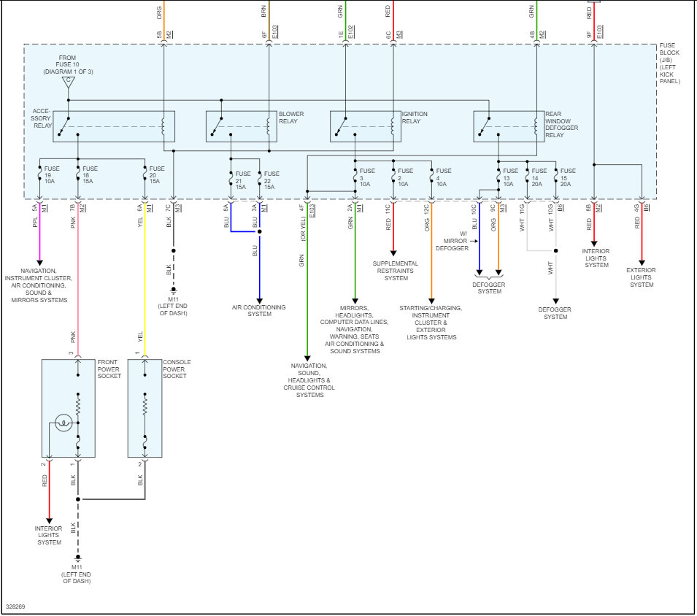697x616 pixels.
Task: Click the 9C M3 connector label
Action: coord(498,208)
